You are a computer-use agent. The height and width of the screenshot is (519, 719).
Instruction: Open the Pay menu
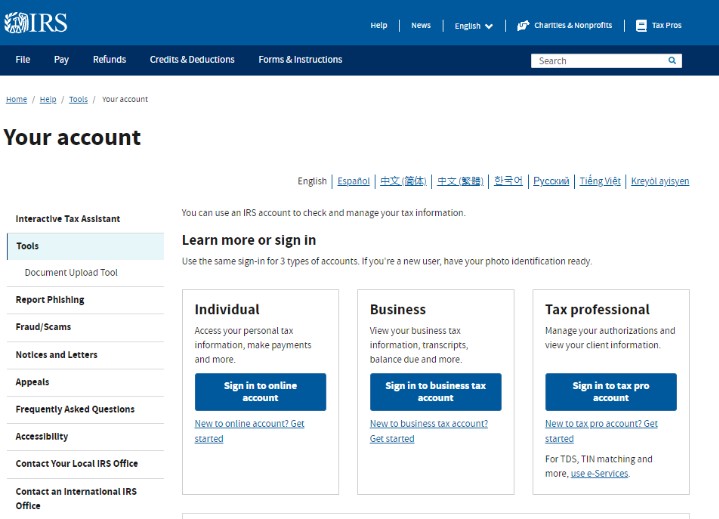coord(61,60)
